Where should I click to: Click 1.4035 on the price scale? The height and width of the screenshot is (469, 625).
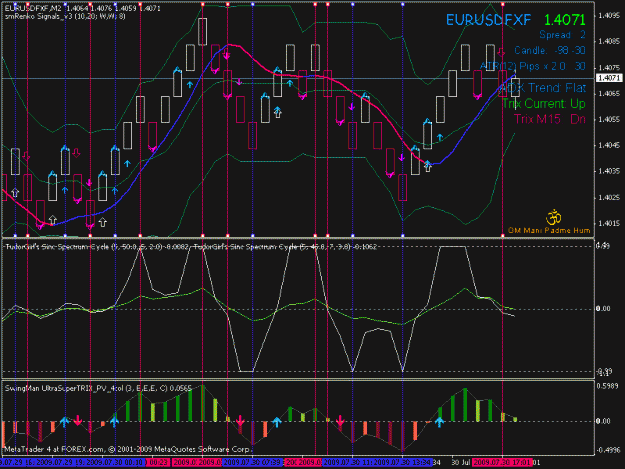608,171
